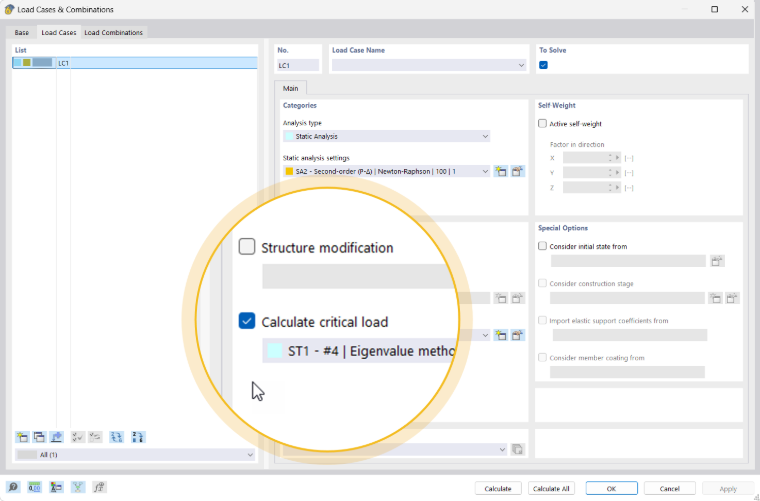Click the Cancel button
The image size is (760, 501).
point(669,488)
